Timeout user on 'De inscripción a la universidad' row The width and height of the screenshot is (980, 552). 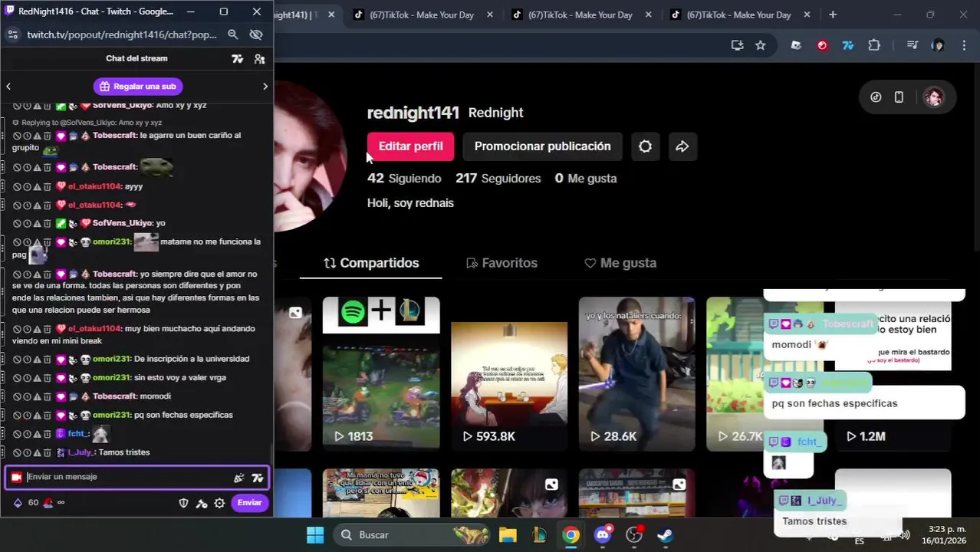[x=27, y=359]
